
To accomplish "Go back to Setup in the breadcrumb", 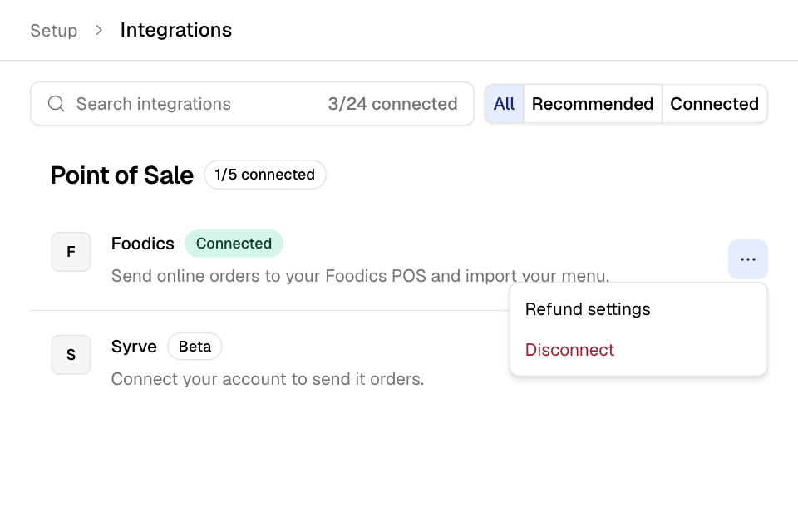I will point(54,31).
